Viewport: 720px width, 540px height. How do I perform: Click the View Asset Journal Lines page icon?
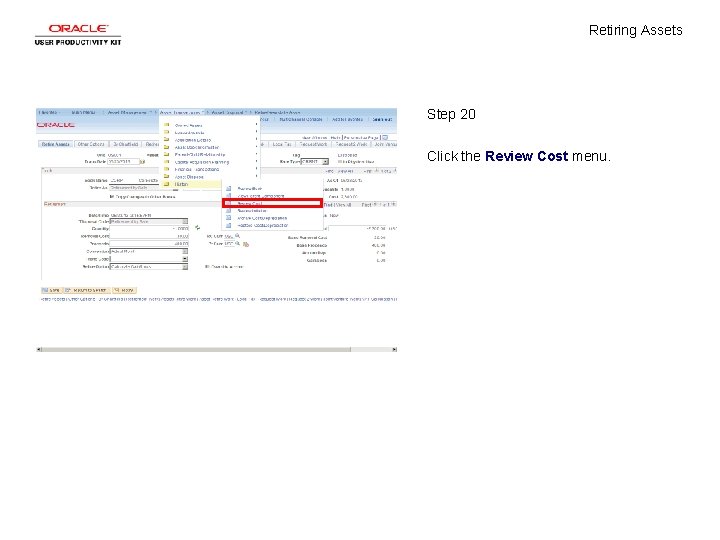[x=228, y=196]
